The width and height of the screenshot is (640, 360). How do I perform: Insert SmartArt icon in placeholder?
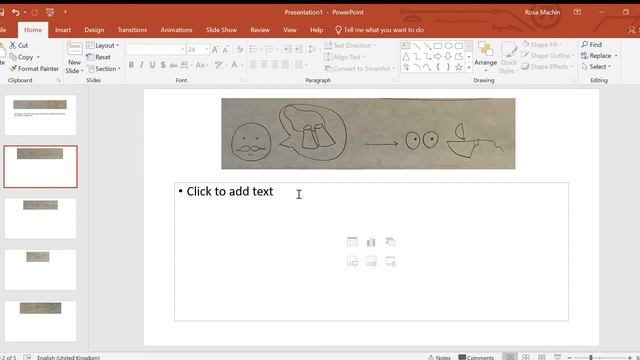coord(390,242)
